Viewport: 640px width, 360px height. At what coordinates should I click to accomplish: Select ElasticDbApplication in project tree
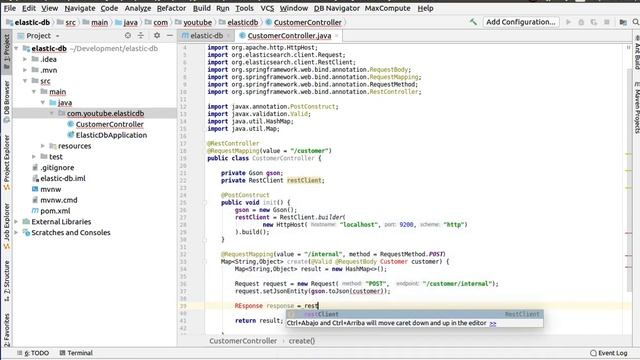tap(111, 135)
